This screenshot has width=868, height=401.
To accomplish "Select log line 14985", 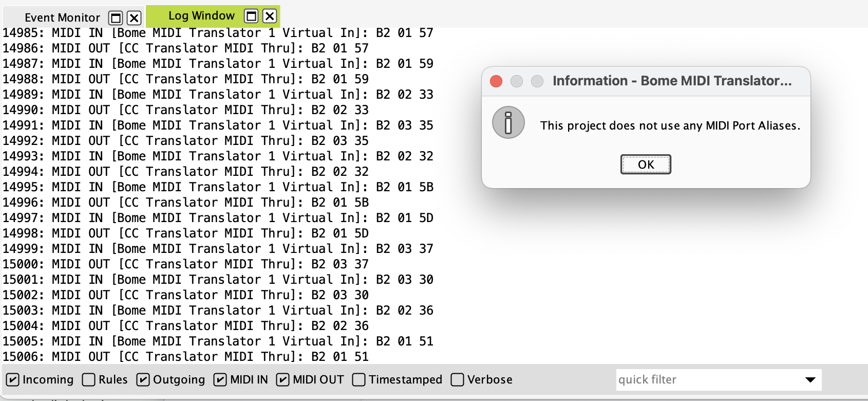I will click(x=218, y=33).
